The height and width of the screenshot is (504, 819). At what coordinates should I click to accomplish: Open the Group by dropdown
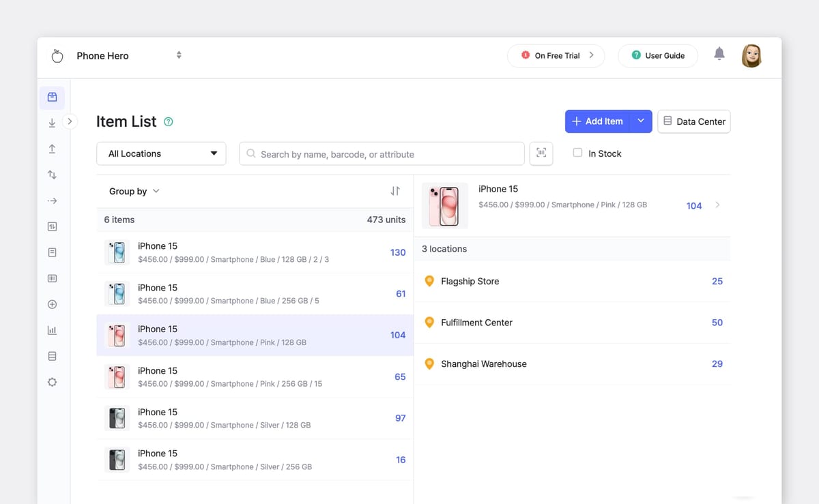[x=134, y=191]
